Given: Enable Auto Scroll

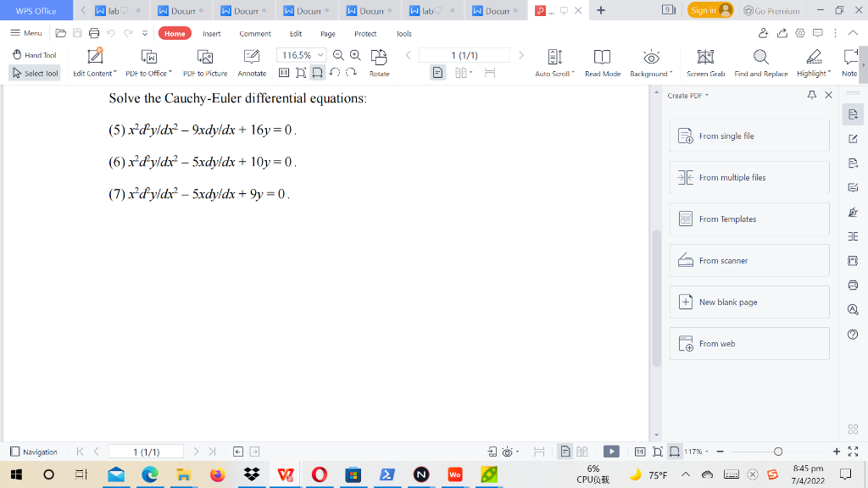Looking at the screenshot, I should tap(553, 61).
